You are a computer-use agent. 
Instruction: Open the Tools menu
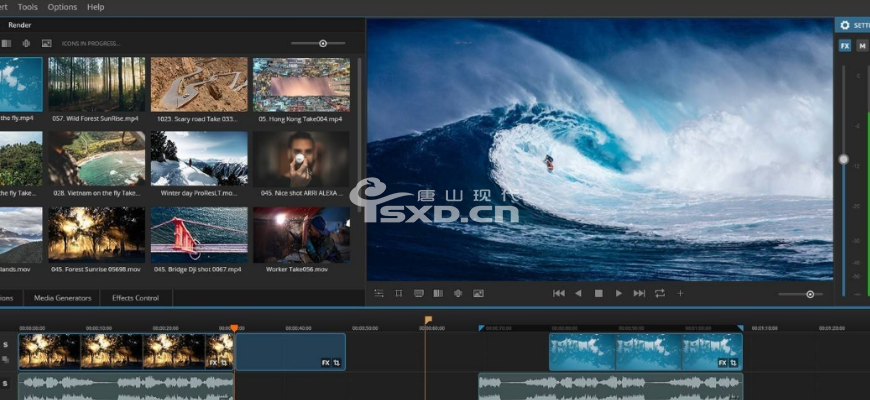point(28,7)
